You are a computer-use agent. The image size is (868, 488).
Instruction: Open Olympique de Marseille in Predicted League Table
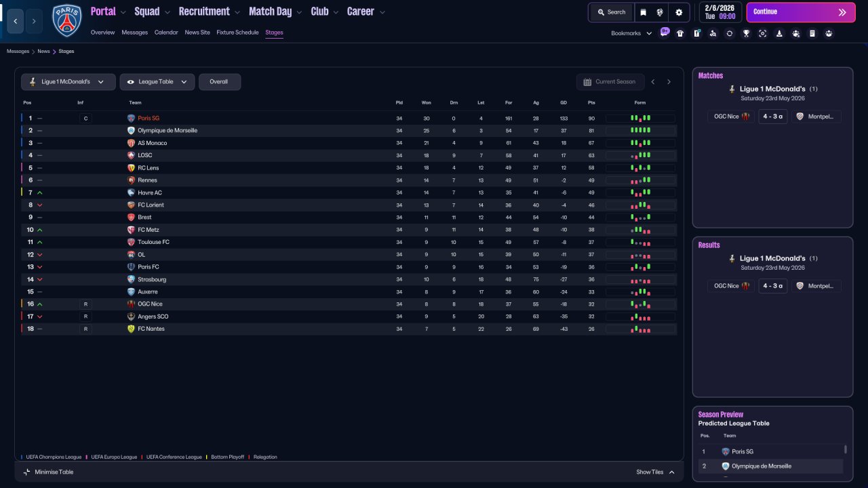761,466
